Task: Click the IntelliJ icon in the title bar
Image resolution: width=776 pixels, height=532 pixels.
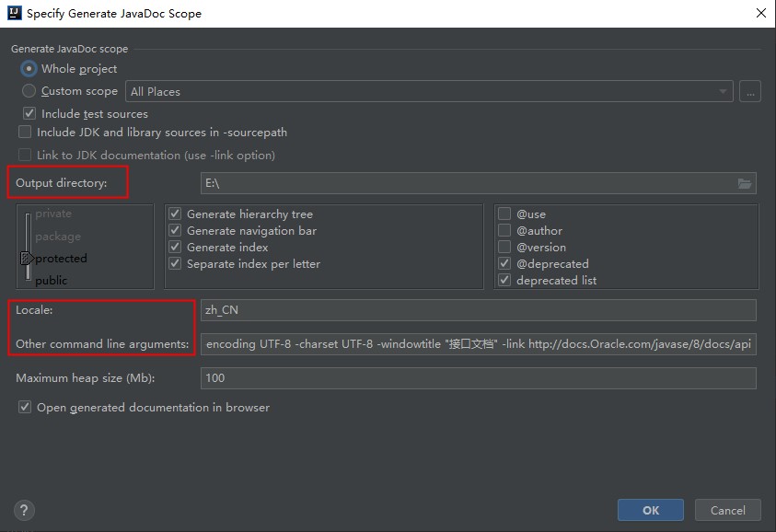Action: coord(14,14)
